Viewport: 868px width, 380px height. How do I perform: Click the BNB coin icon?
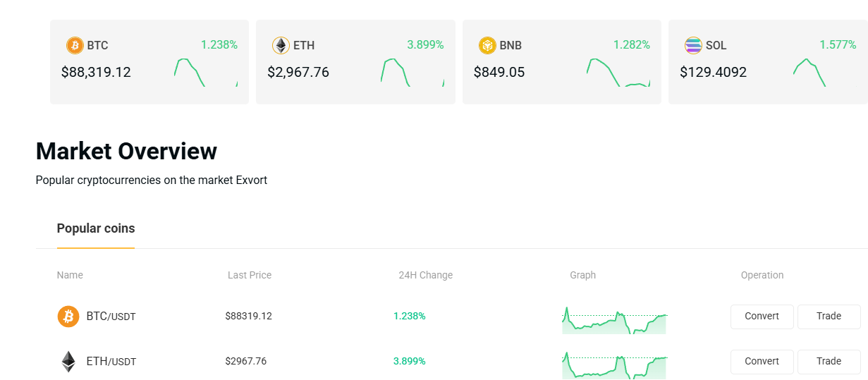pyautogui.click(x=487, y=46)
